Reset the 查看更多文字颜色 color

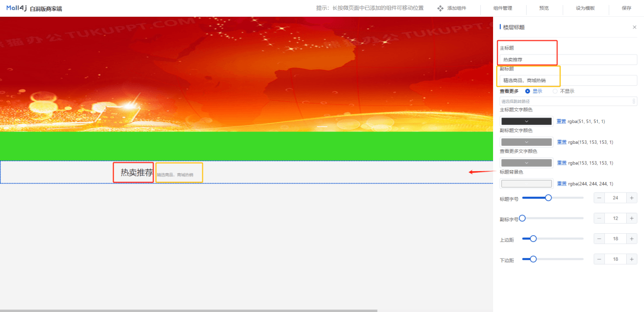click(562, 163)
